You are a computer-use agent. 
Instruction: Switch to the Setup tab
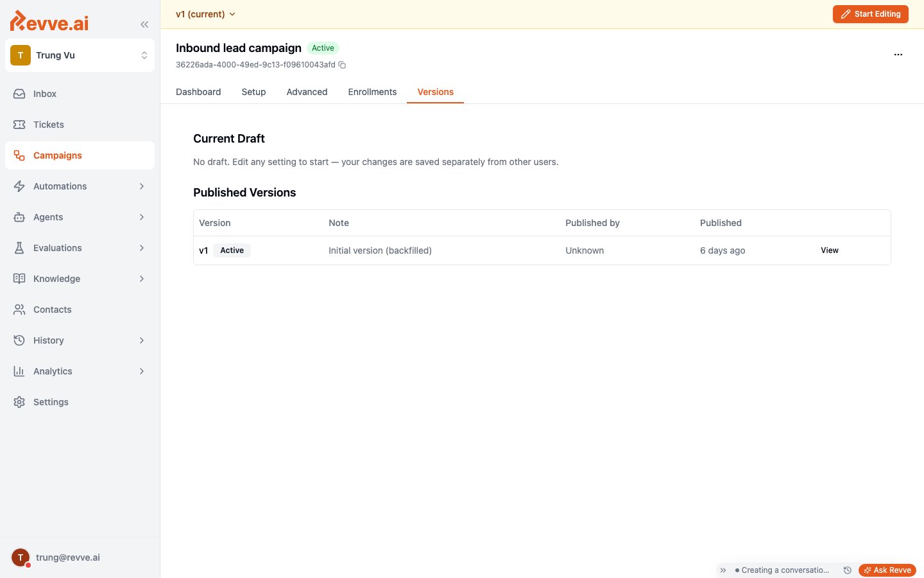(253, 92)
